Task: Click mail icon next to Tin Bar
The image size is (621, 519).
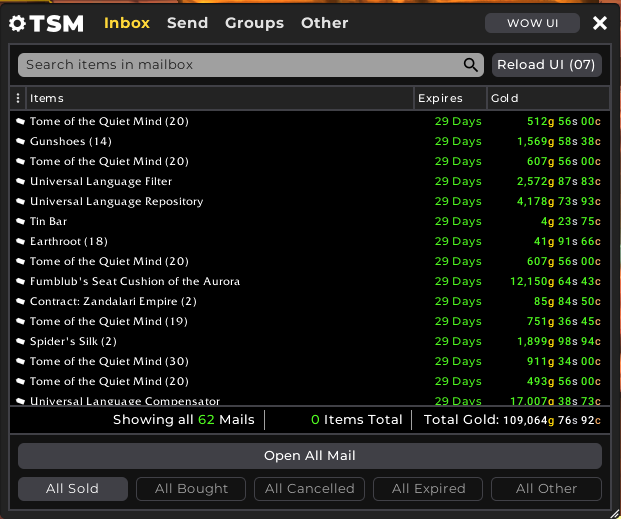Action: coord(20,222)
